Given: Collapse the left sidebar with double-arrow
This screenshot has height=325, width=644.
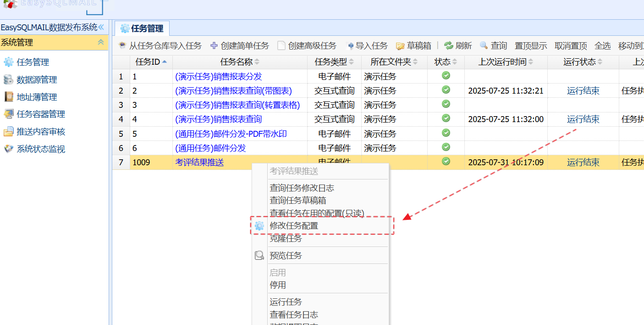Looking at the screenshot, I should (x=101, y=28).
